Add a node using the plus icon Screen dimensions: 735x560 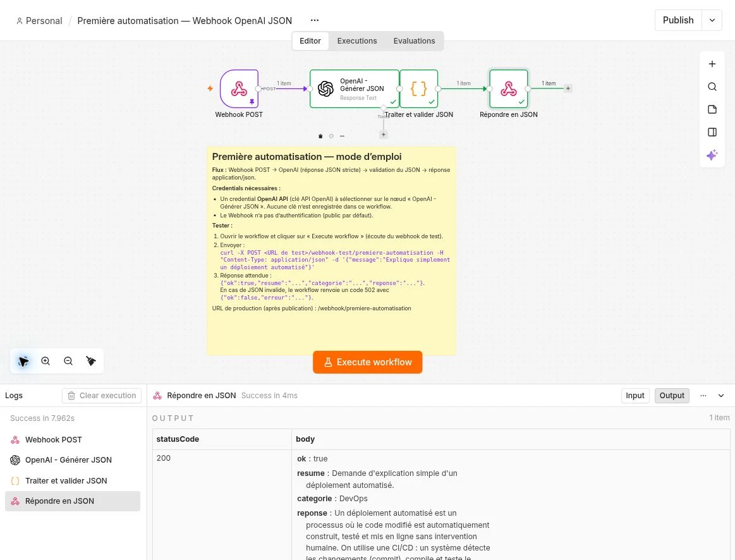pos(712,64)
